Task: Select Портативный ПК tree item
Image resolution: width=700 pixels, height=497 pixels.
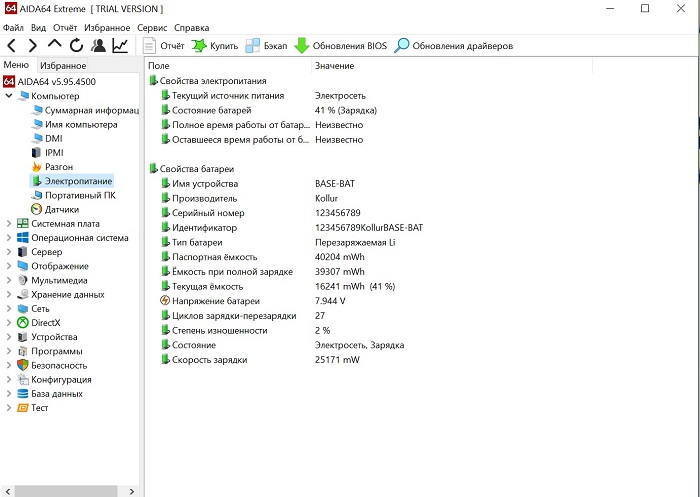Action: click(73, 195)
